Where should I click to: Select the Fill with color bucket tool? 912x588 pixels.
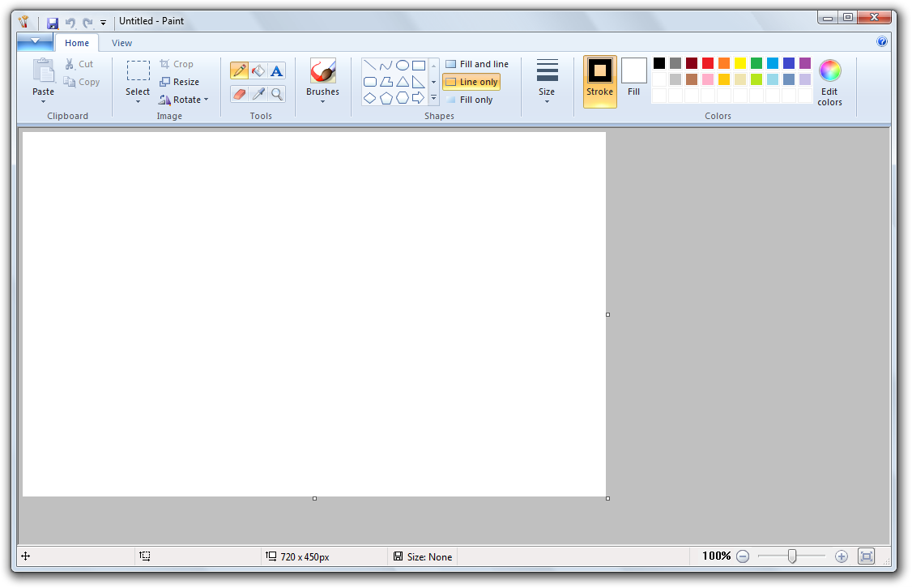click(258, 71)
